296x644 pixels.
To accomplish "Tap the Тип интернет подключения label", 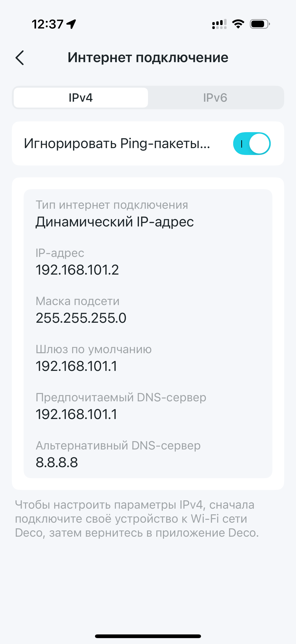I will point(112,205).
